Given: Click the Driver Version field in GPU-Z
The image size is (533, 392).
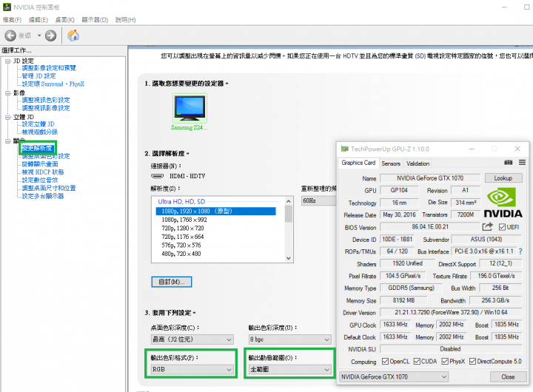Looking at the screenshot, I should click(x=451, y=312).
